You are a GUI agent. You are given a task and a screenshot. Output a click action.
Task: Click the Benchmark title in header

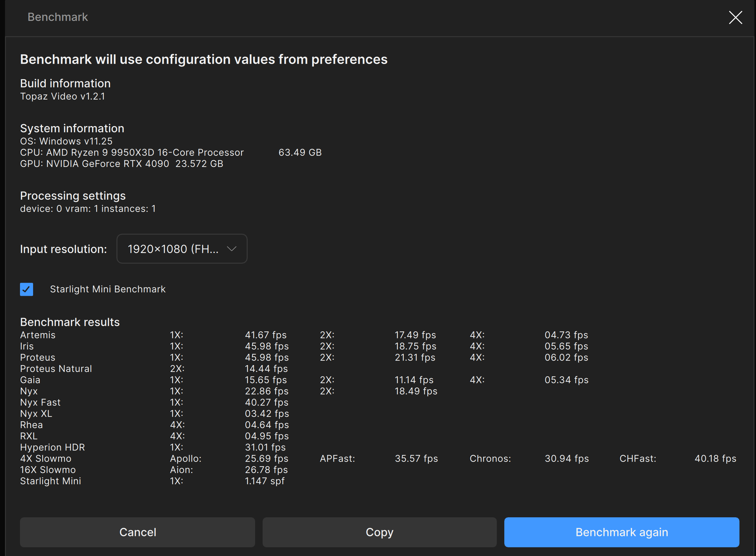coord(57,17)
